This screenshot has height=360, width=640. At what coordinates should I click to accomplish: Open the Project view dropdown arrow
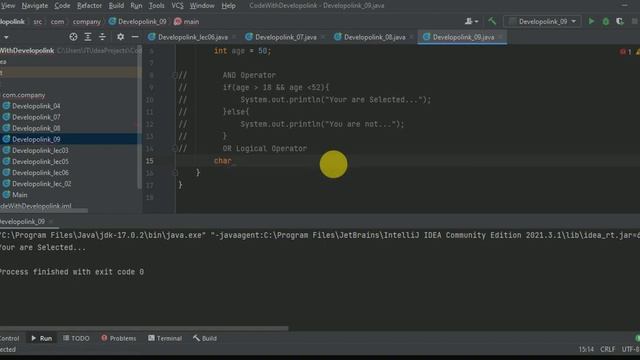[6, 37]
